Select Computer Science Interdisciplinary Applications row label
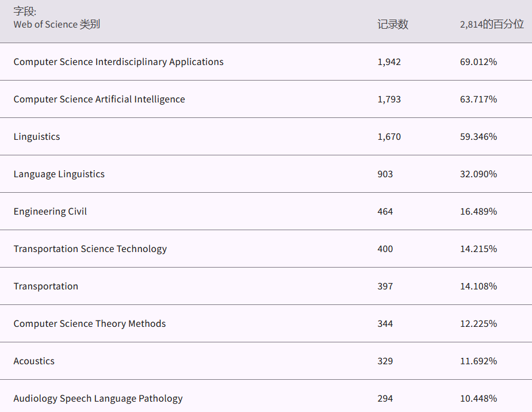The width and height of the screenshot is (532, 412). (118, 62)
